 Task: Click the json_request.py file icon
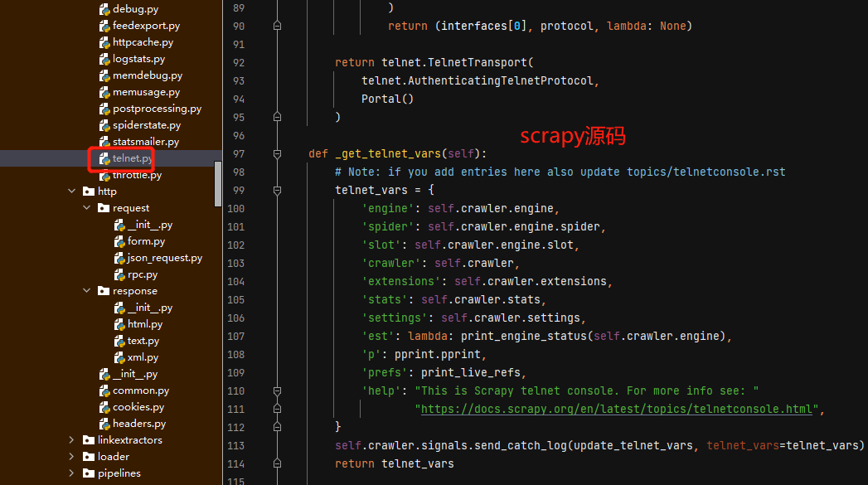(x=119, y=259)
